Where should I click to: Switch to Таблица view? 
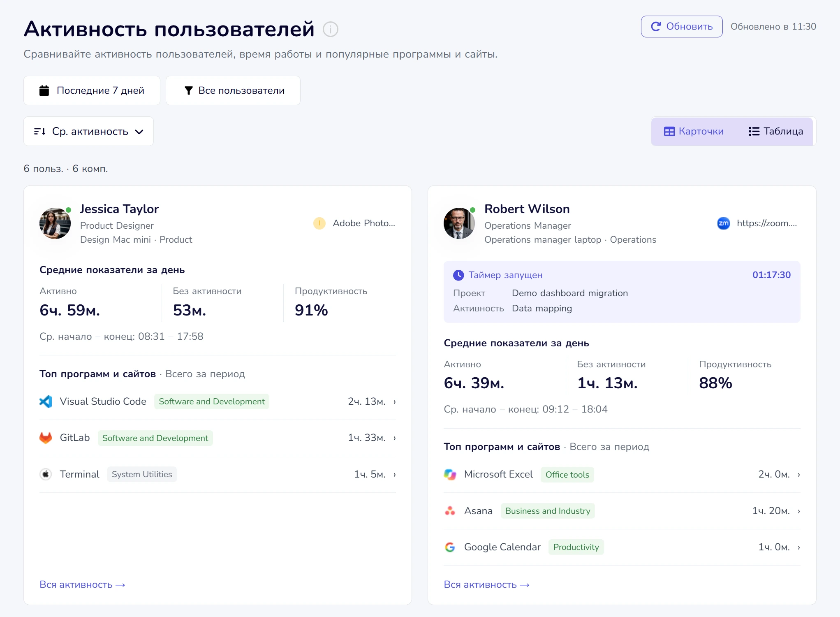pos(775,131)
